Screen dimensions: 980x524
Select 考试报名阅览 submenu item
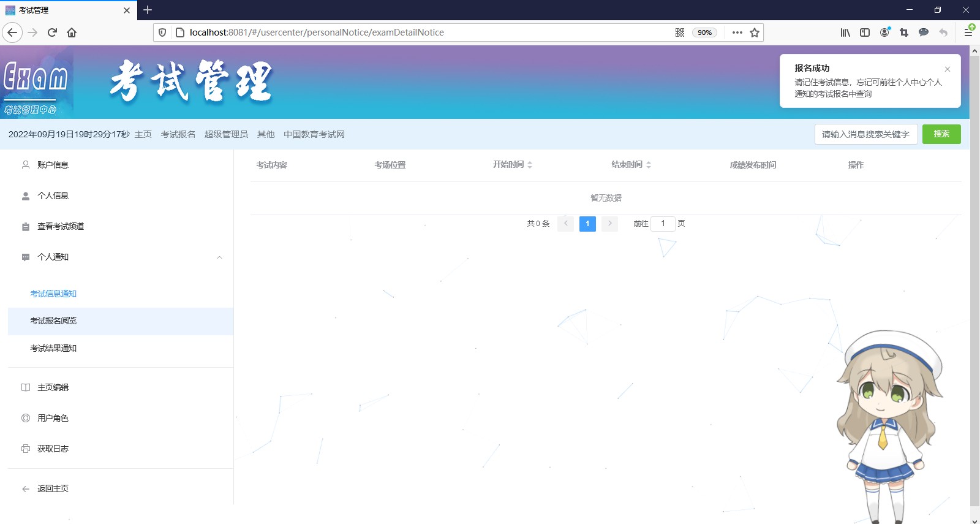click(121, 321)
